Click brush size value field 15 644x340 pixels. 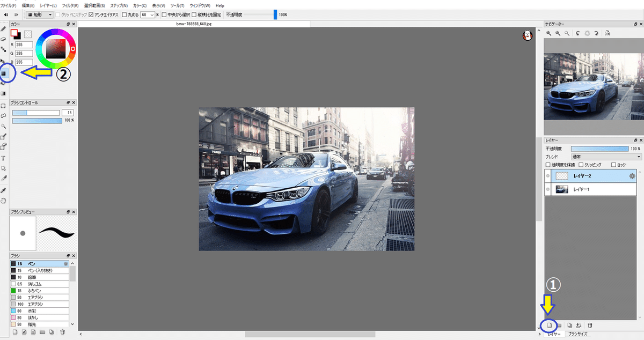(x=68, y=113)
